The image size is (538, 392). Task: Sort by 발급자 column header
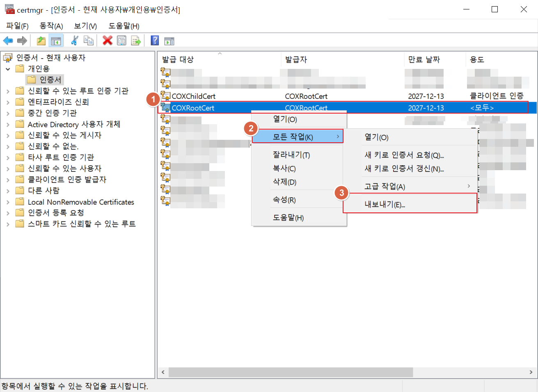coord(343,59)
